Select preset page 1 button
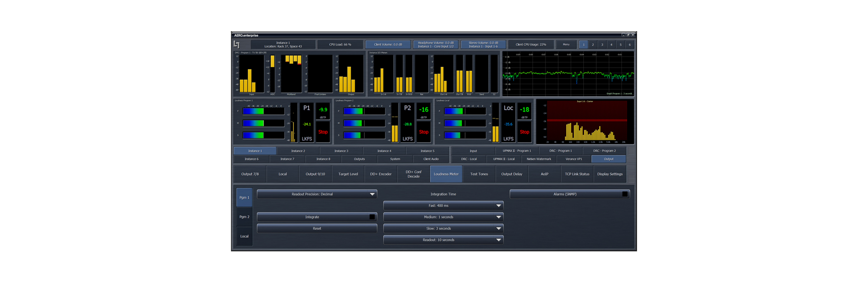The height and width of the screenshot is (282, 868). (584, 44)
